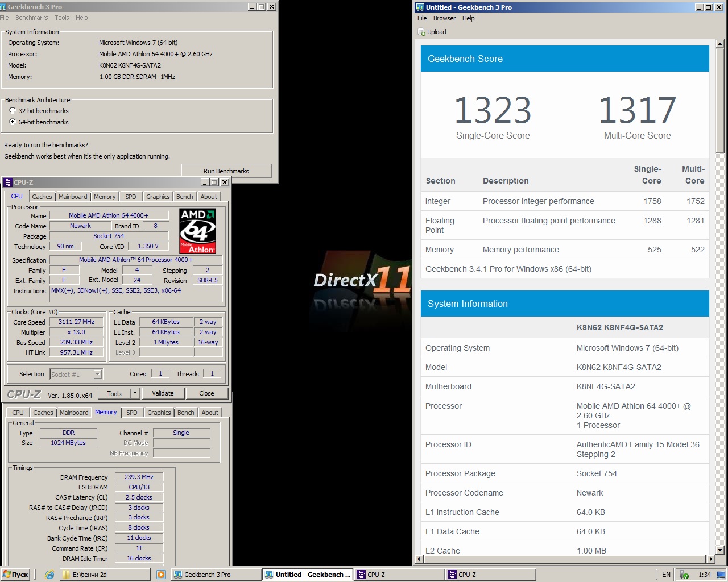Viewport: 728px width, 582px height.
Task: Switch to the Caches tab in lower CPU-Z window
Action: click(x=43, y=413)
